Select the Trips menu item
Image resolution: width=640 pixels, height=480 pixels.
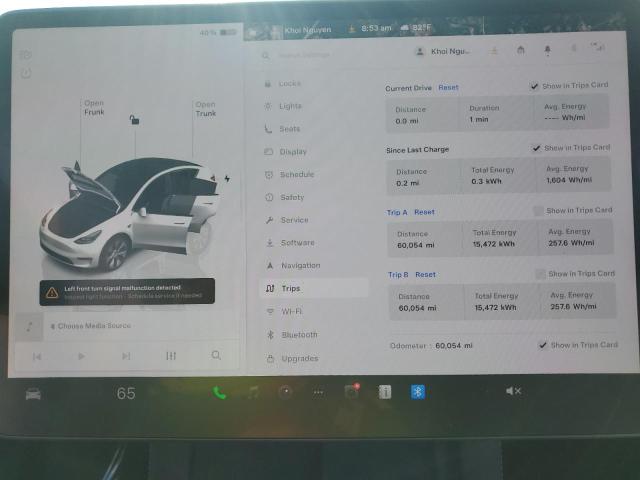point(314,288)
